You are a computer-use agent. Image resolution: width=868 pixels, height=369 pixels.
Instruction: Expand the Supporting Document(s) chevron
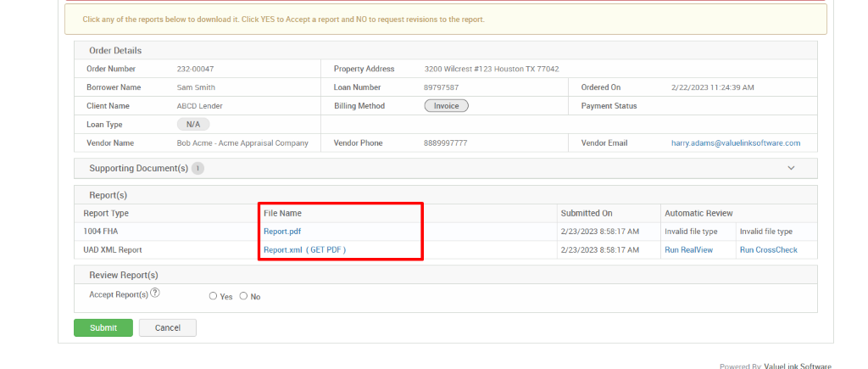(x=791, y=168)
